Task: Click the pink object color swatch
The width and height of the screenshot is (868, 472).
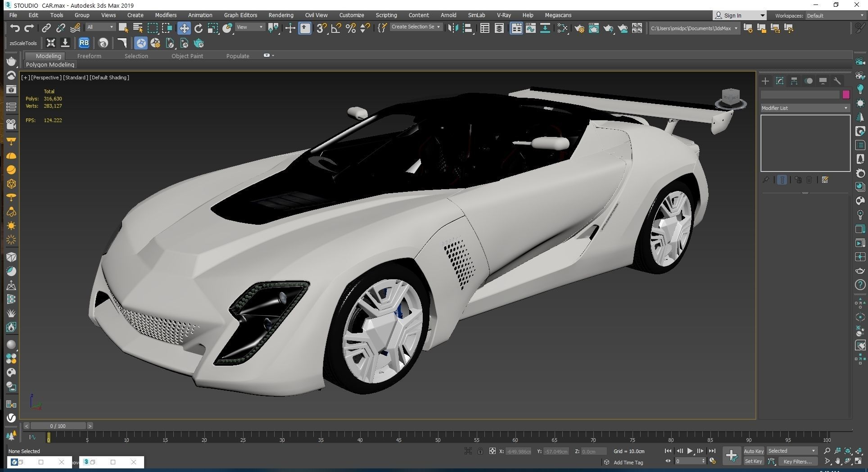Action: tap(846, 95)
